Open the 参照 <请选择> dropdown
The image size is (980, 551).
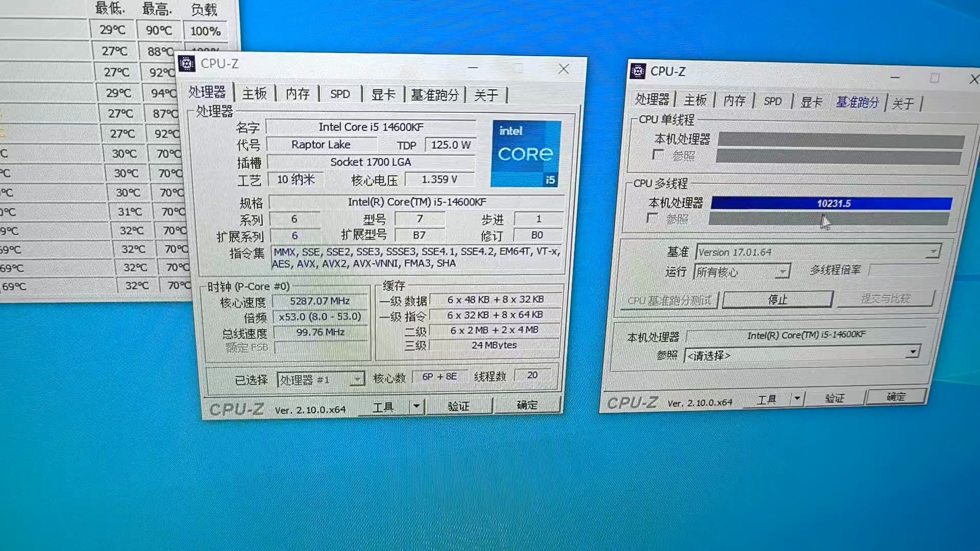click(x=913, y=352)
